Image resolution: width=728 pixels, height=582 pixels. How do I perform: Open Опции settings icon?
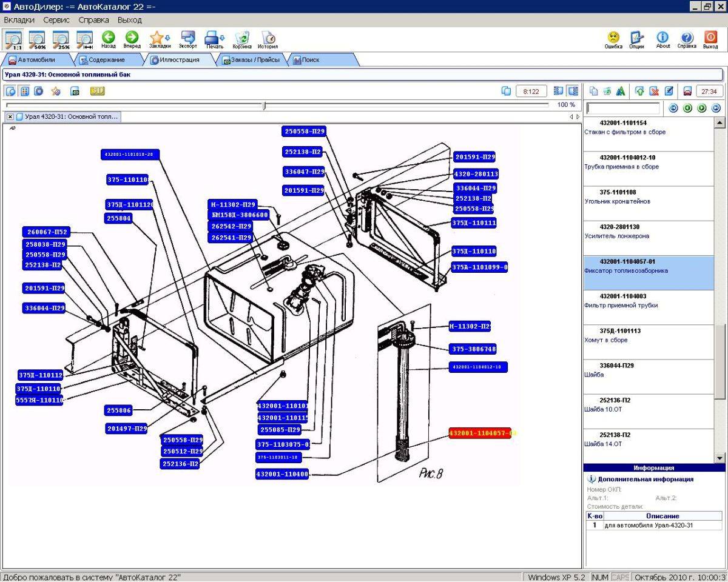click(636, 39)
